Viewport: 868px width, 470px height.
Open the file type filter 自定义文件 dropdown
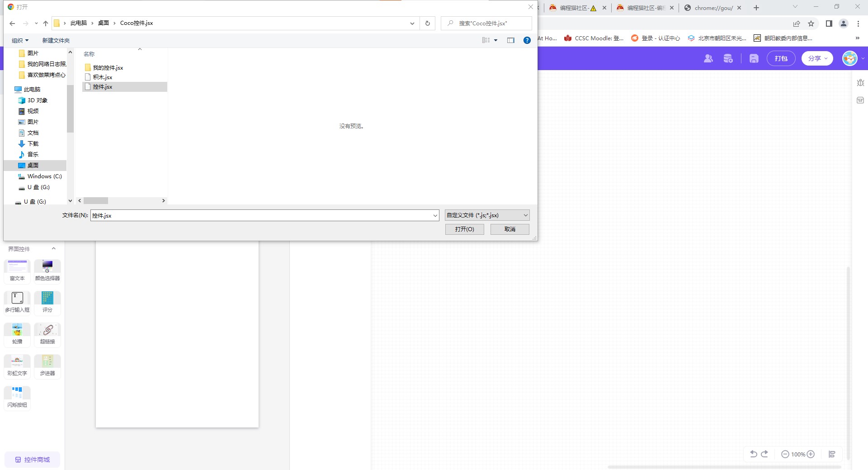pyautogui.click(x=487, y=215)
